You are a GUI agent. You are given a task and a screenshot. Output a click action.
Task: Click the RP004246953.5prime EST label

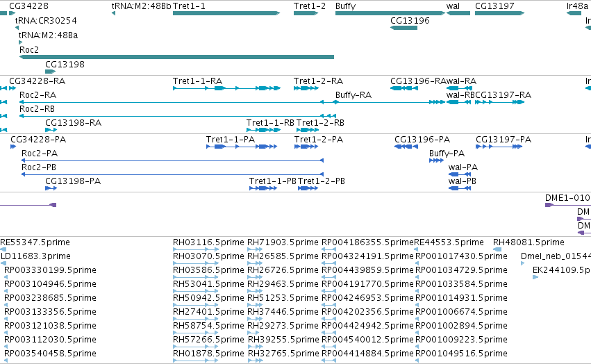367,298
